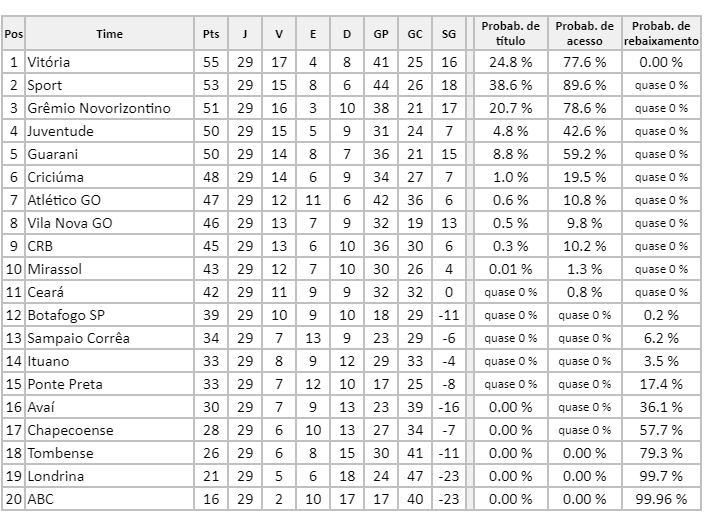Open the Sampaio Corrêa team name

[x=78, y=338]
